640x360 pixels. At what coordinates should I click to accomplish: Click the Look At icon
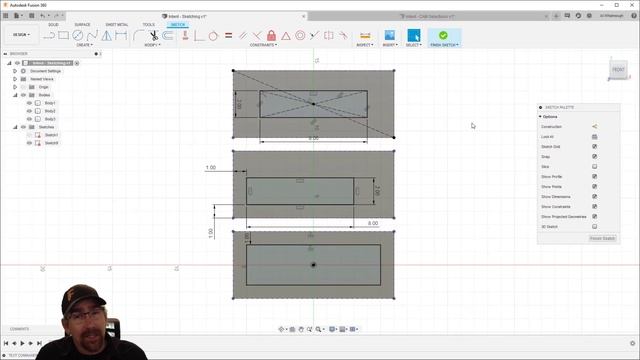tap(594, 137)
